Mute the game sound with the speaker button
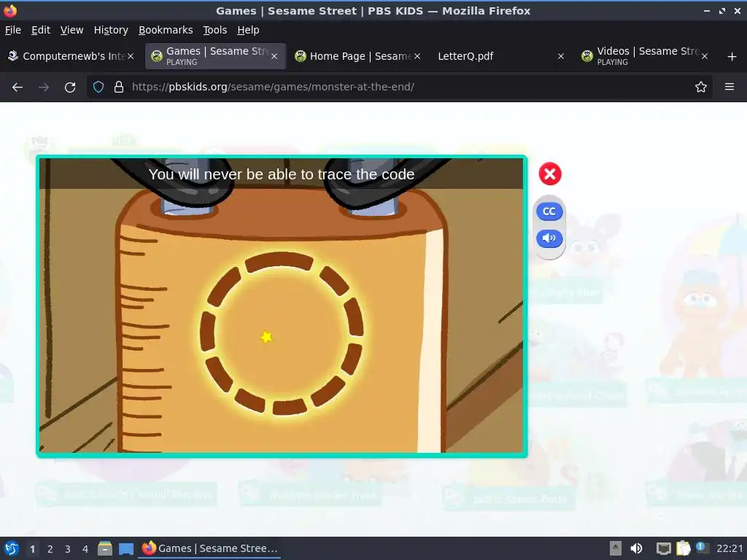This screenshot has height=560, width=747. (549, 238)
